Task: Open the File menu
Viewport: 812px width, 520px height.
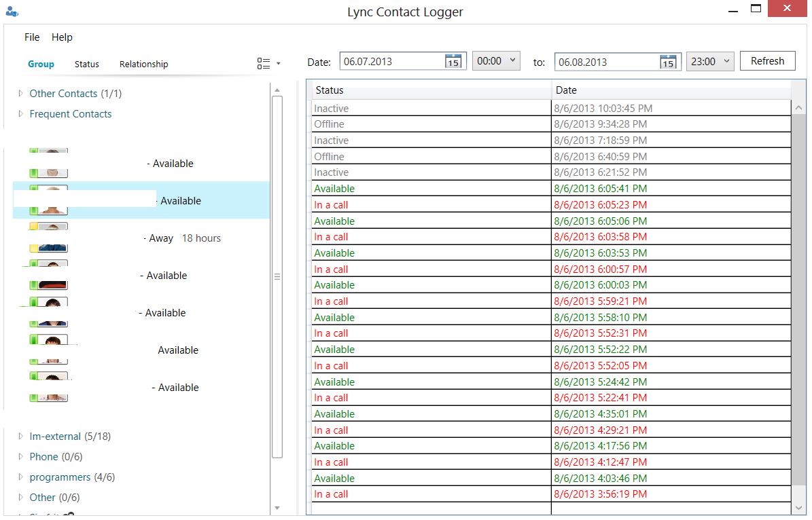Action: 31,37
